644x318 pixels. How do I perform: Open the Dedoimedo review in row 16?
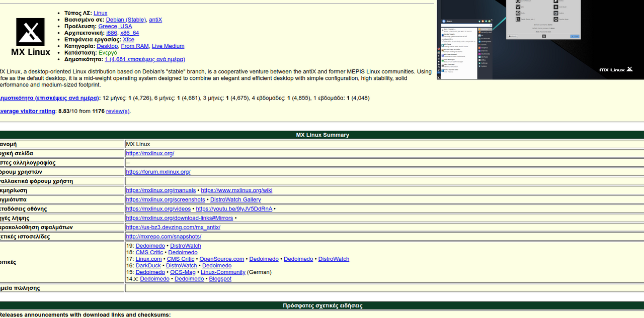[217, 265]
